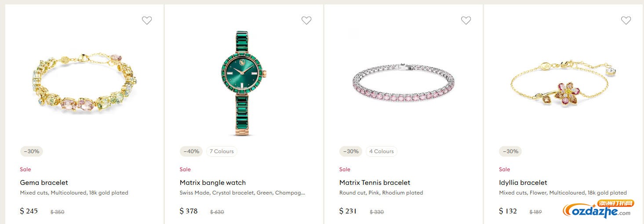Show 4 Colours options for Tennis bracelet
This screenshot has height=224, width=644.
pos(381,151)
